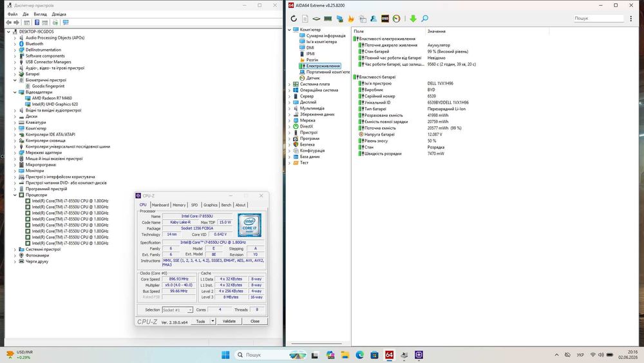Click the memory module icon in AIDA64 toolbar
Viewport: 644px width, 363px height.
(x=328, y=19)
